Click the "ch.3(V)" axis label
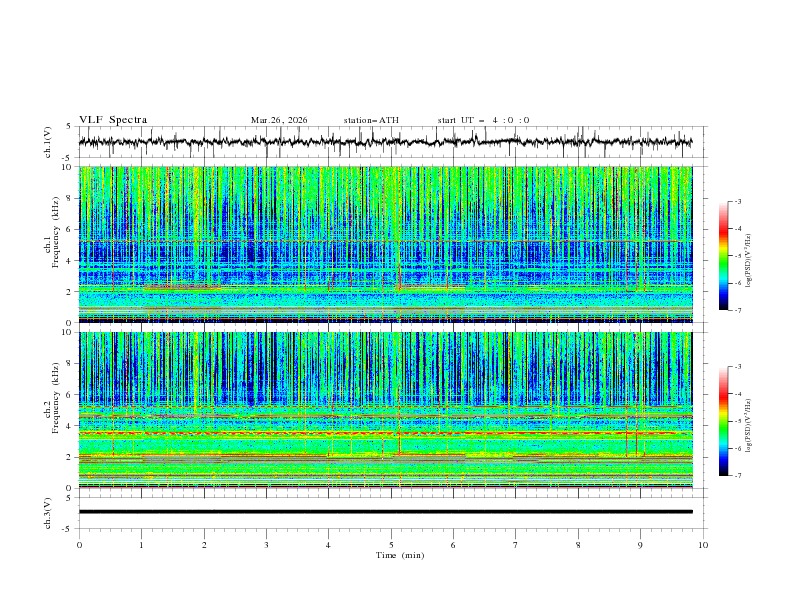 [x=48, y=513]
